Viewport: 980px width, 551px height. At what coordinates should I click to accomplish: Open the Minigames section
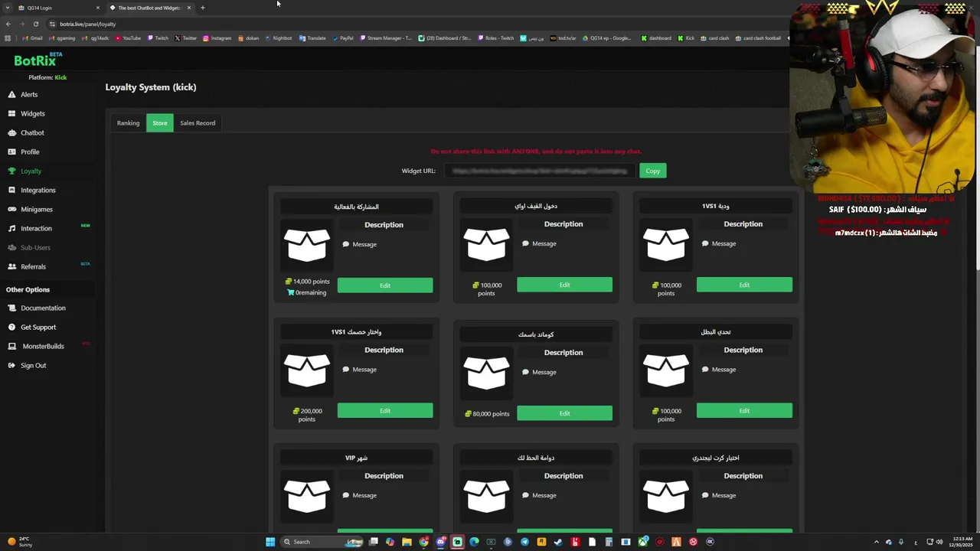pyautogui.click(x=36, y=209)
